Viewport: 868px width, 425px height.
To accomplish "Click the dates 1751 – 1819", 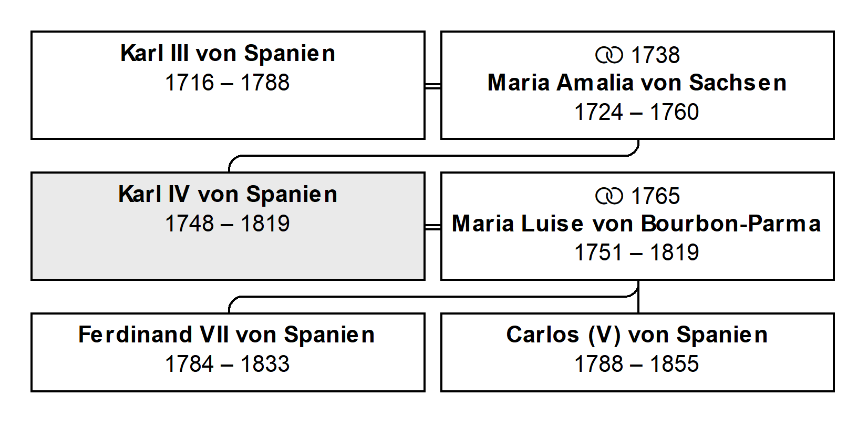I will pyautogui.click(x=636, y=252).
